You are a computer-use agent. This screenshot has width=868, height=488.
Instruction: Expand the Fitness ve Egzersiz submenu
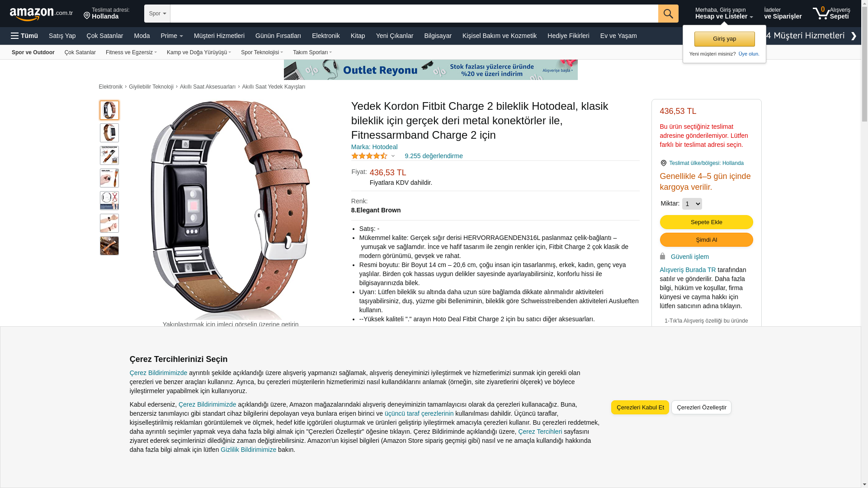tap(131, 52)
